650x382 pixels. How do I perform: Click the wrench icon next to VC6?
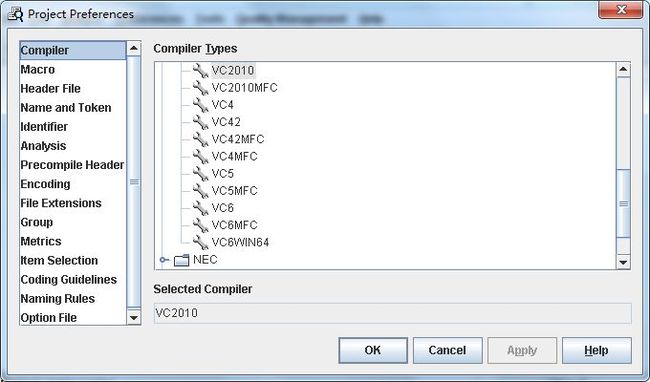tap(201, 208)
